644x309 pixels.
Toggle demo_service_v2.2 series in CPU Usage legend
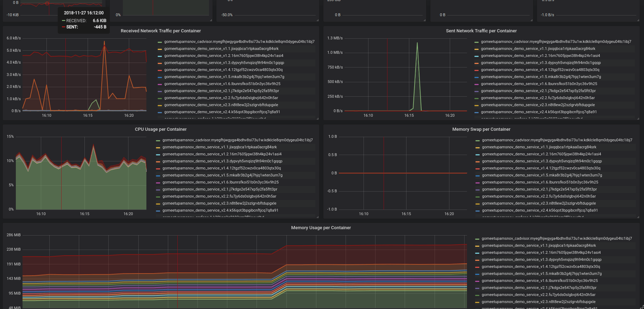pyautogui.click(x=219, y=196)
